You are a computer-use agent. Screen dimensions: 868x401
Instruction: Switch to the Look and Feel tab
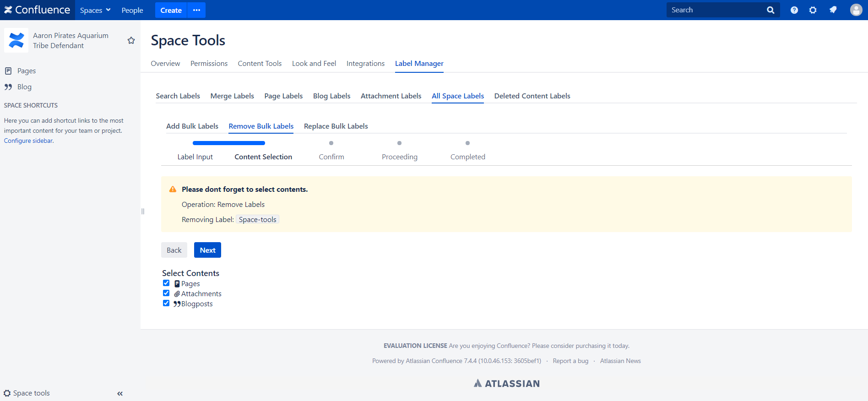(314, 64)
